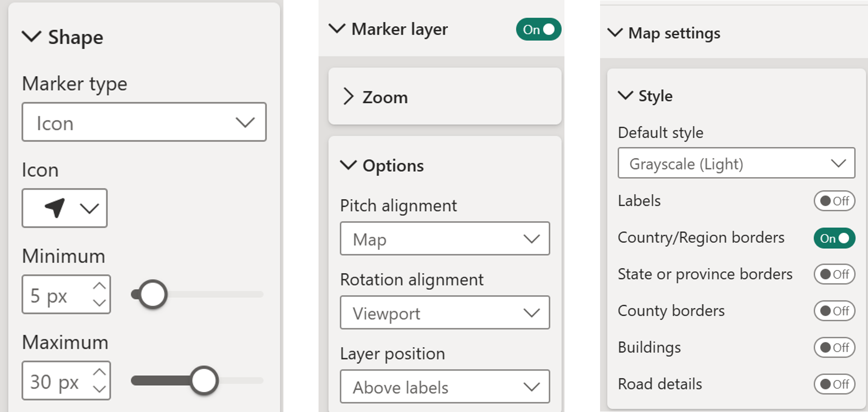Click the Minimum size decrease arrow
The height and width of the screenshot is (412, 868).
pos(99,303)
